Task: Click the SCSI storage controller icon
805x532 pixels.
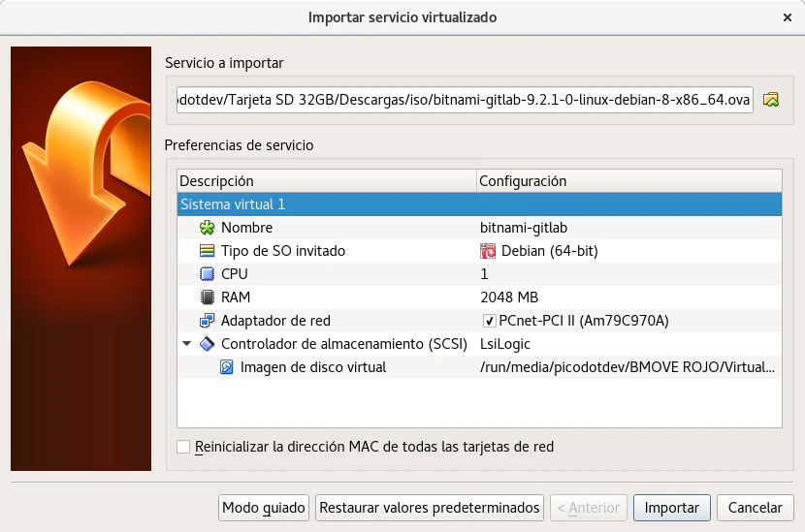Action: 207,344
